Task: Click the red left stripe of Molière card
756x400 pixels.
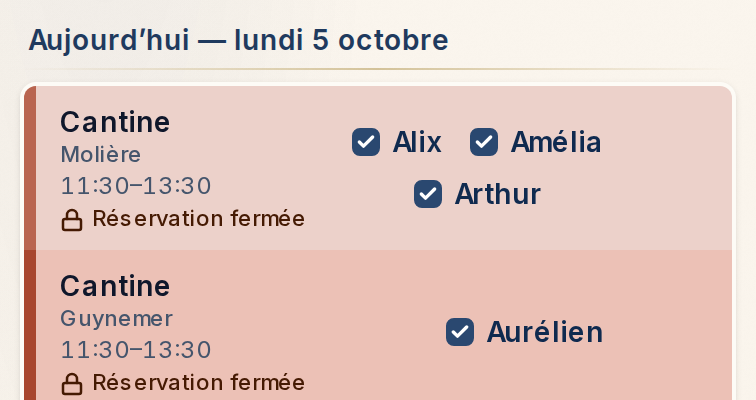Action: (x=30, y=168)
